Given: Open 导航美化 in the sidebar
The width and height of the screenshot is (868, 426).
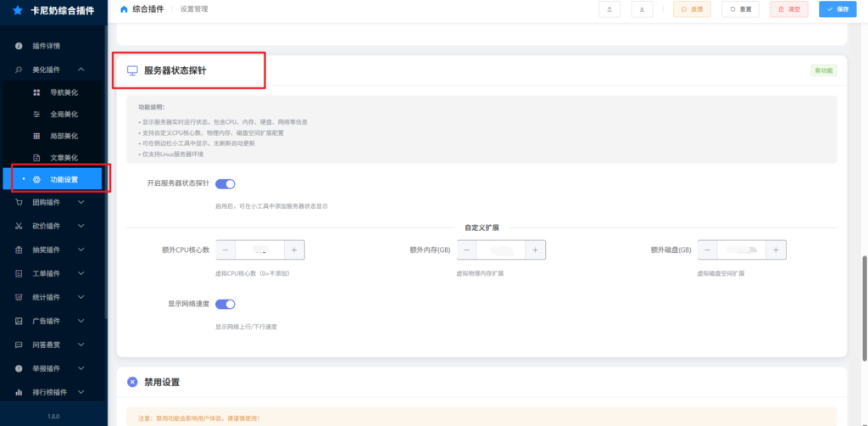Looking at the screenshot, I should click(64, 92).
